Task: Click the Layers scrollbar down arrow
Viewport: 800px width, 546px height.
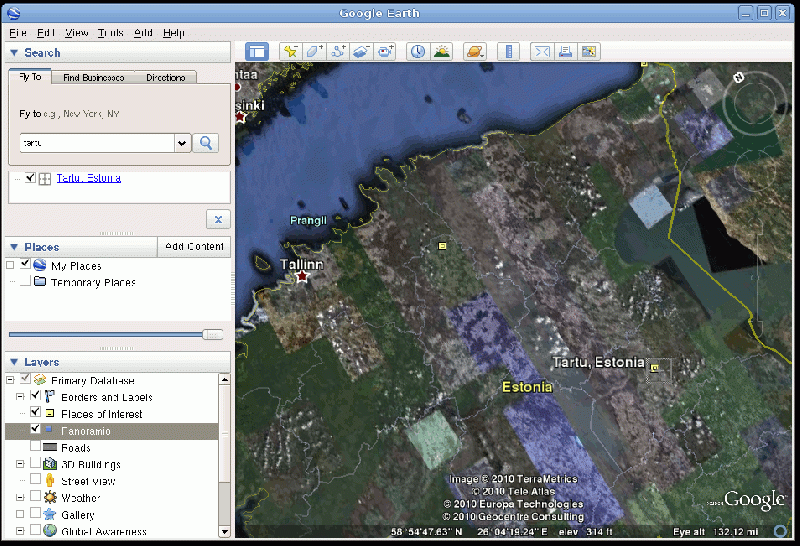Action: click(x=224, y=532)
